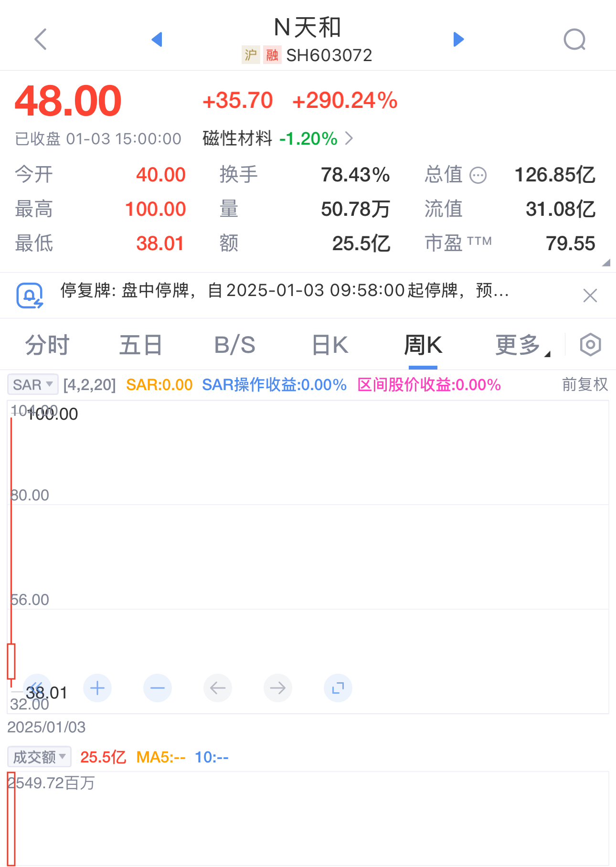Open the 成交额 indicator dropdown
Image resolution: width=616 pixels, height=867 pixels.
point(39,757)
